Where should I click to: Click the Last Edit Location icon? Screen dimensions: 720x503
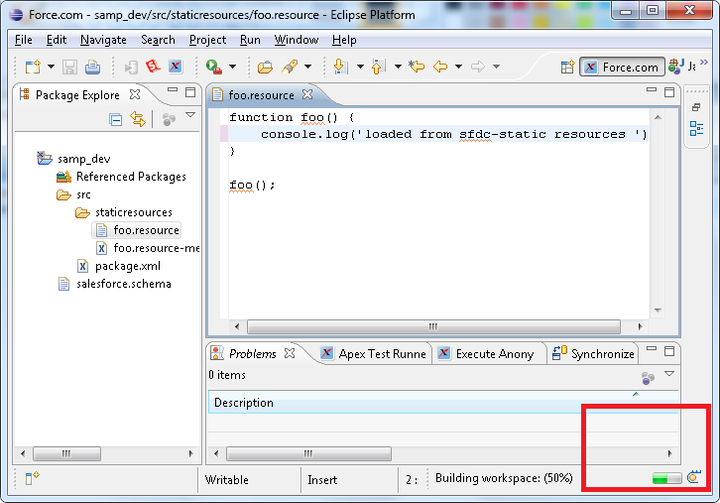point(416,67)
